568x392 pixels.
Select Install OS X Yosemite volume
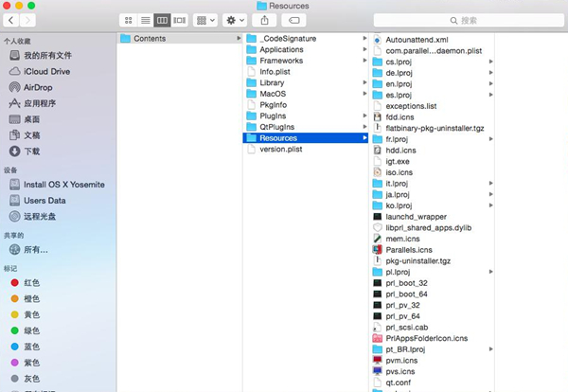pyautogui.click(x=63, y=185)
